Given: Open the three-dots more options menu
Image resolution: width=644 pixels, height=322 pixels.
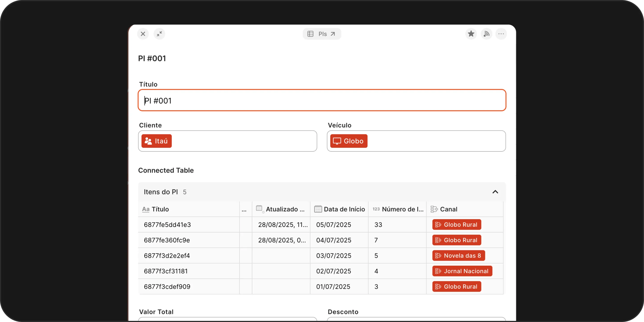Looking at the screenshot, I should pos(501,34).
